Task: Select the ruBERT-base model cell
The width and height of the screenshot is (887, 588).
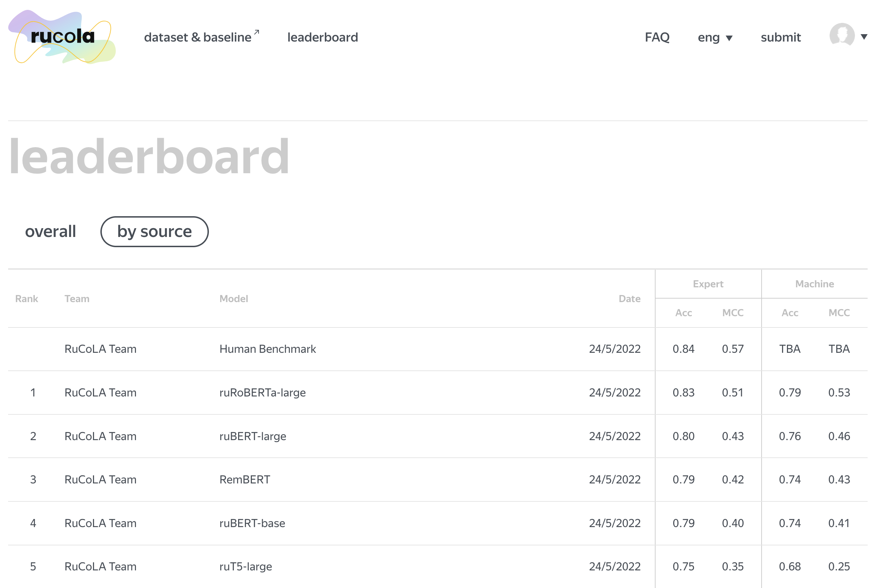Action: pyautogui.click(x=252, y=523)
